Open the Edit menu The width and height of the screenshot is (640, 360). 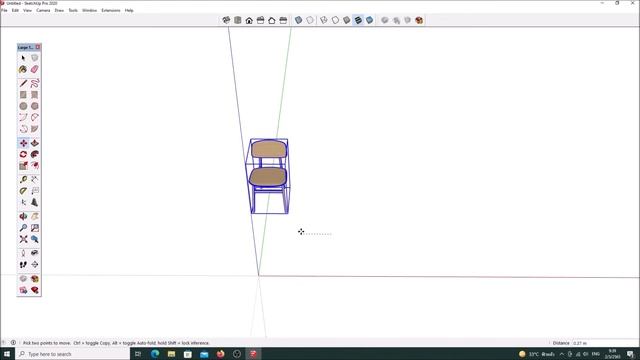15,10
